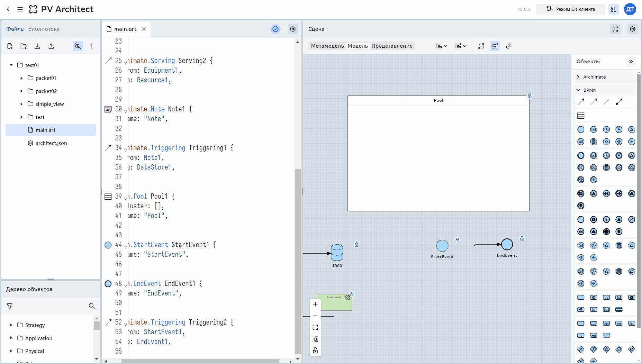Expand the Application node in object tree
The width and height of the screenshot is (642, 364).
[11, 338]
